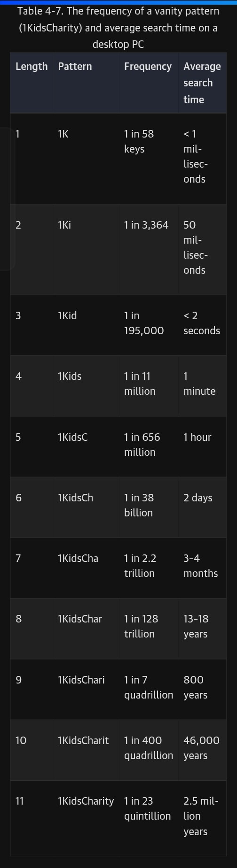Click the dark side panel edge at left
The width and height of the screenshot is (237, 868).
click(8, 199)
